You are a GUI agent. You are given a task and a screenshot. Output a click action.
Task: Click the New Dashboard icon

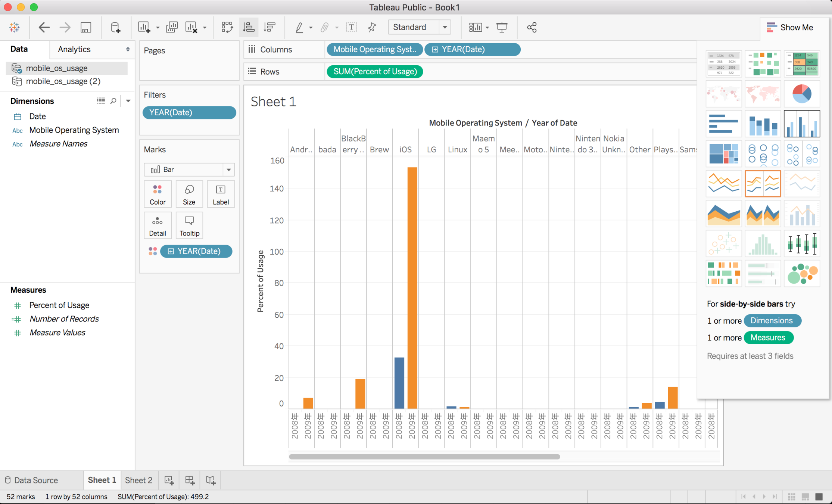190,480
